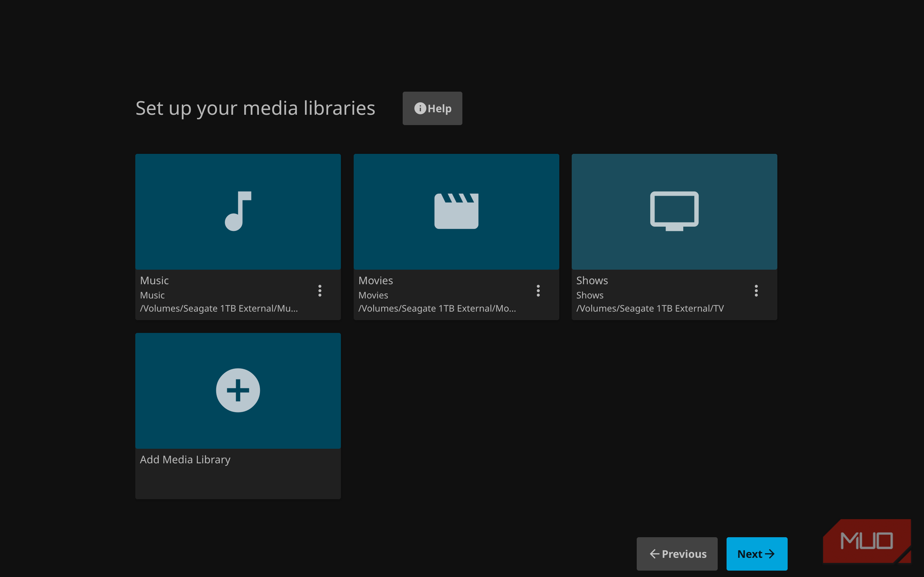
Task: Click the path /Volumes/Seagate 1TB External/TV
Action: [650, 308]
